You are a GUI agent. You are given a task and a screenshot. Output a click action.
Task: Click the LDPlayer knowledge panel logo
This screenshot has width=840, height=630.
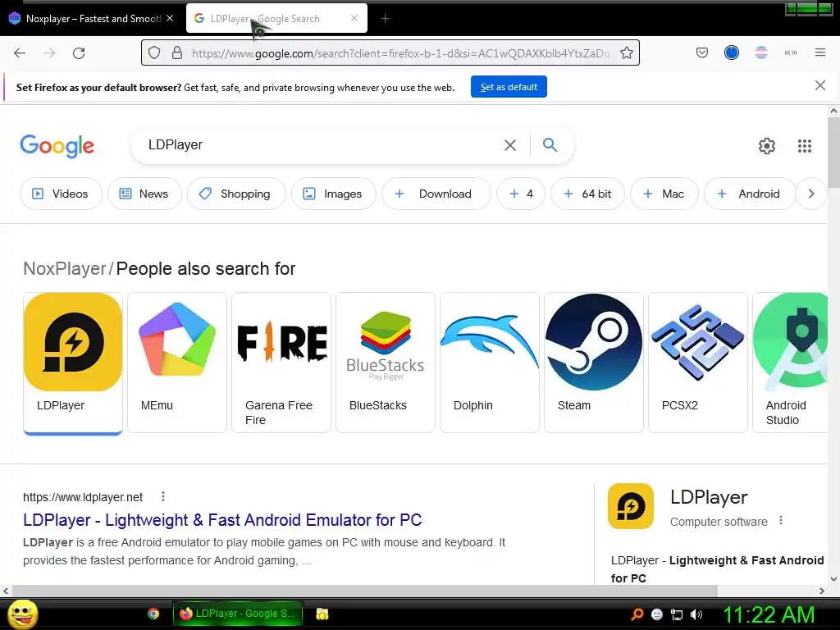pos(631,506)
